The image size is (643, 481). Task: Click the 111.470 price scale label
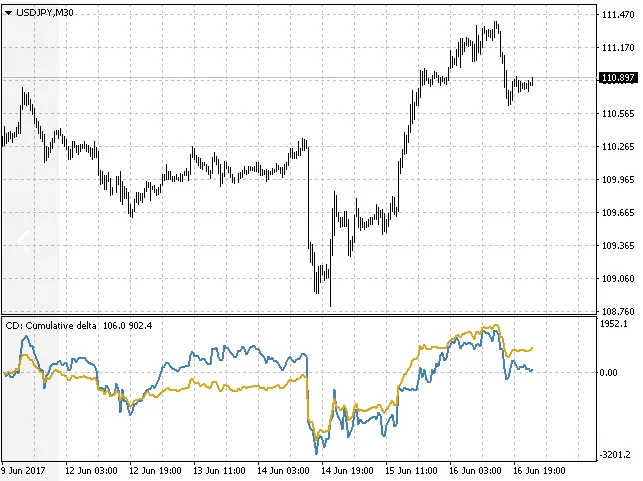[616, 15]
